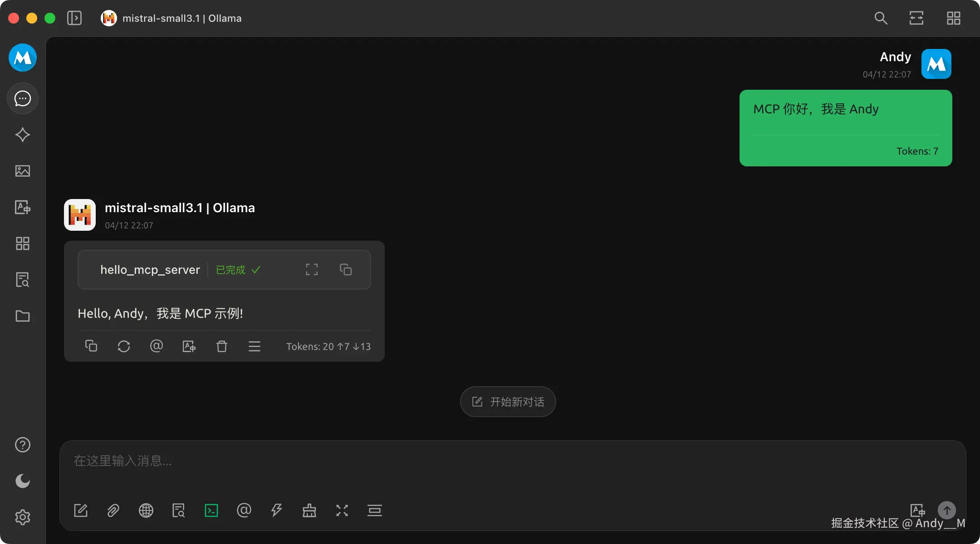Open the Knowledge Base sidebar icon
Viewport: 980px width, 544px height.
(x=22, y=280)
